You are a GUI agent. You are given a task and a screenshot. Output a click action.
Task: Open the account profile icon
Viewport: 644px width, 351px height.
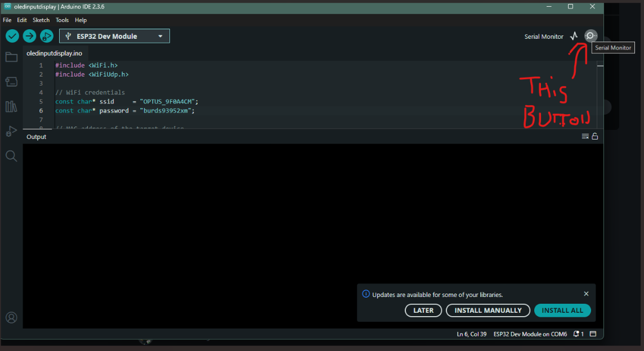(x=11, y=317)
